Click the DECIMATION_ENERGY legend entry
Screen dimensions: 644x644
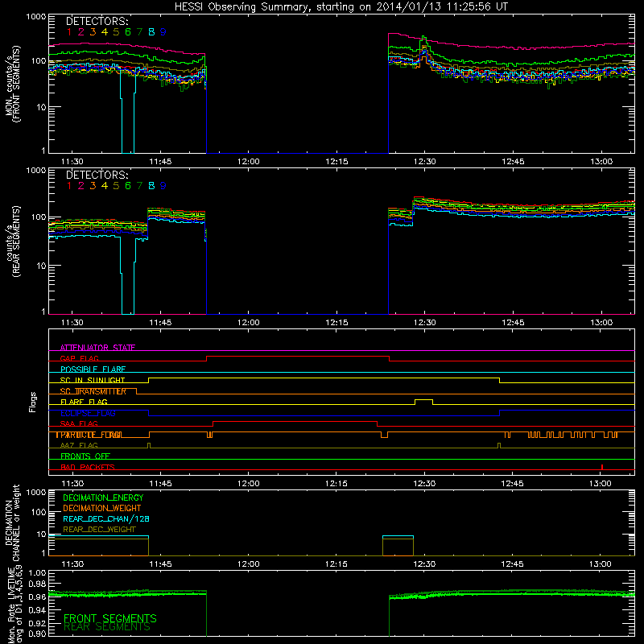point(103,497)
